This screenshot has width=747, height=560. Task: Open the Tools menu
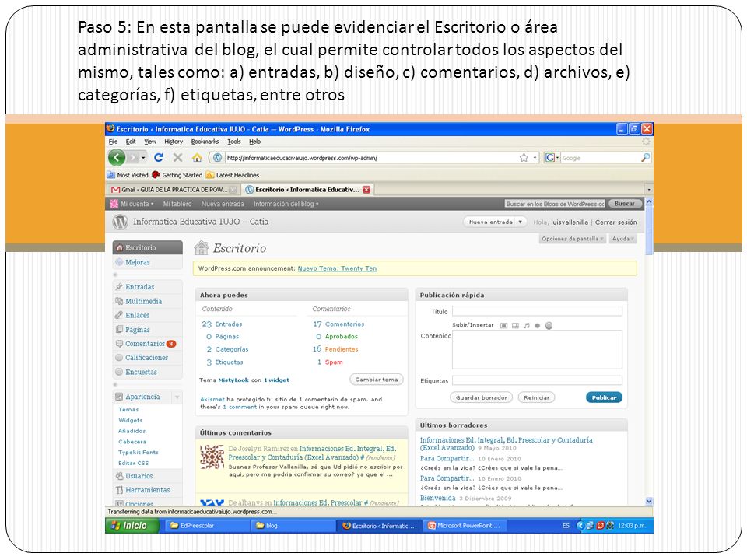coord(234,142)
